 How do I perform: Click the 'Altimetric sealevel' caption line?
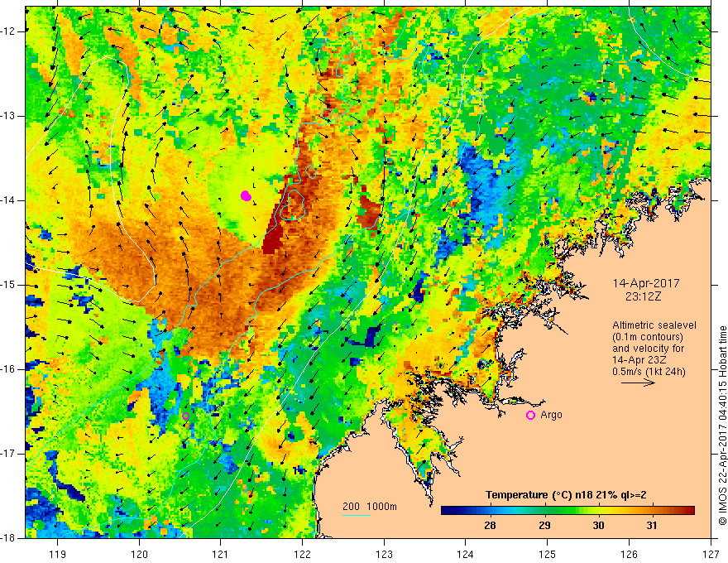[x=654, y=325]
